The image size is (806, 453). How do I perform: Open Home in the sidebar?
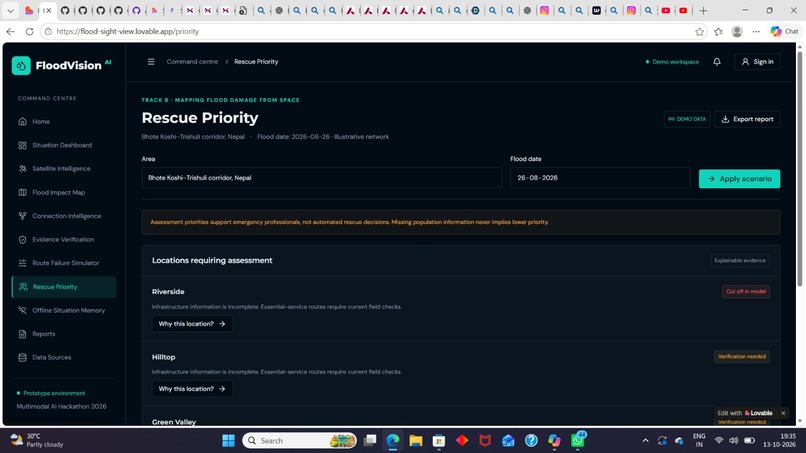[x=64, y=121]
